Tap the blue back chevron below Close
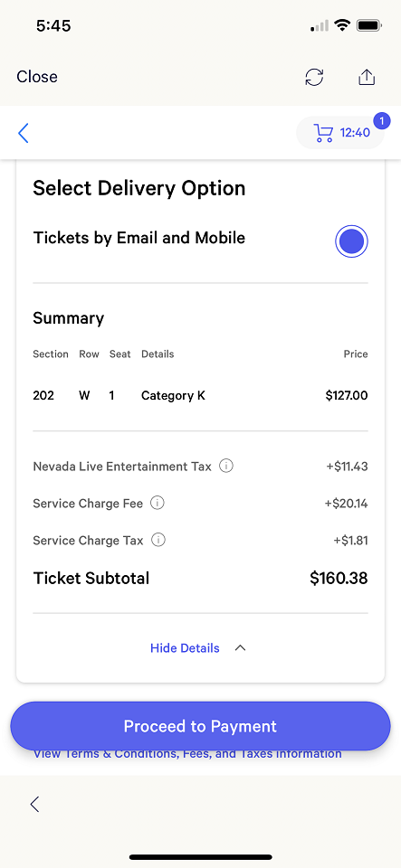 (x=24, y=133)
